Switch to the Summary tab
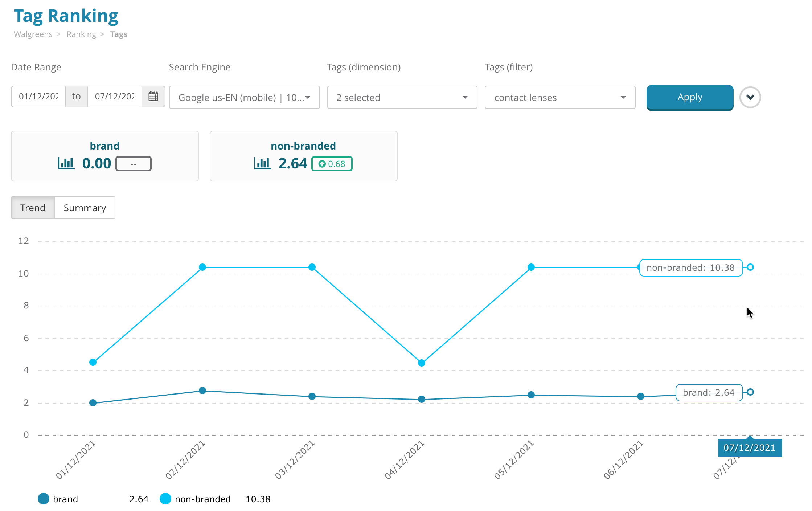Viewport: 812px width, 511px height. point(85,208)
